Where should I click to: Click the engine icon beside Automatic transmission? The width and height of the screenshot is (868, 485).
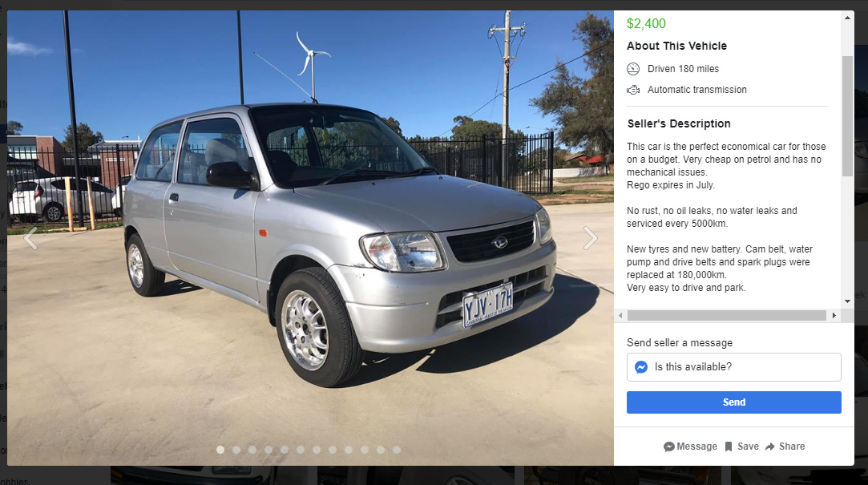[633, 90]
